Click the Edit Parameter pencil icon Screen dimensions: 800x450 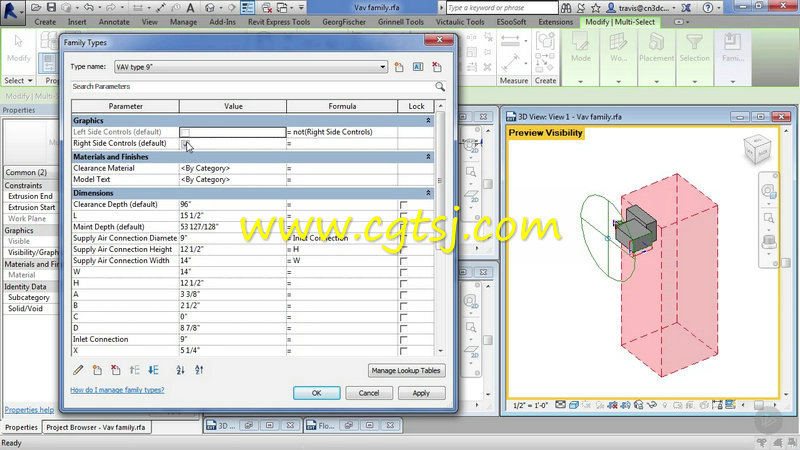[78, 370]
